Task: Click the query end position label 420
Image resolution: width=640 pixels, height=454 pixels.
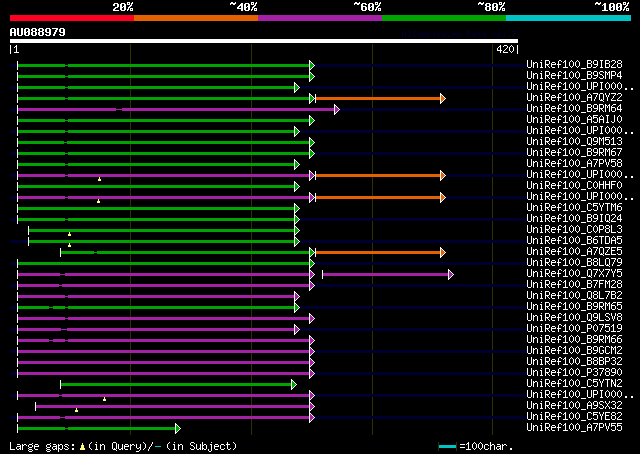Action: pos(505,49)
